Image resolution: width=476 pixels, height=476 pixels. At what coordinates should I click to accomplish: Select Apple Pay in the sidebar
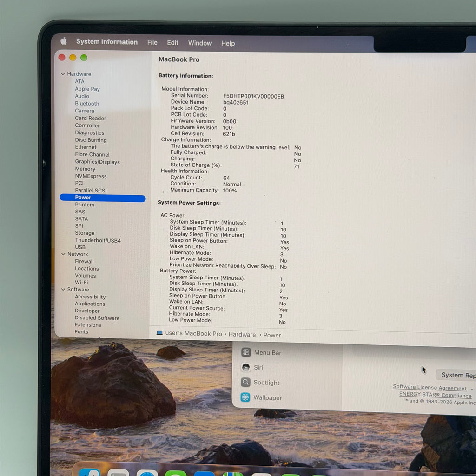[x=87, y=89]
